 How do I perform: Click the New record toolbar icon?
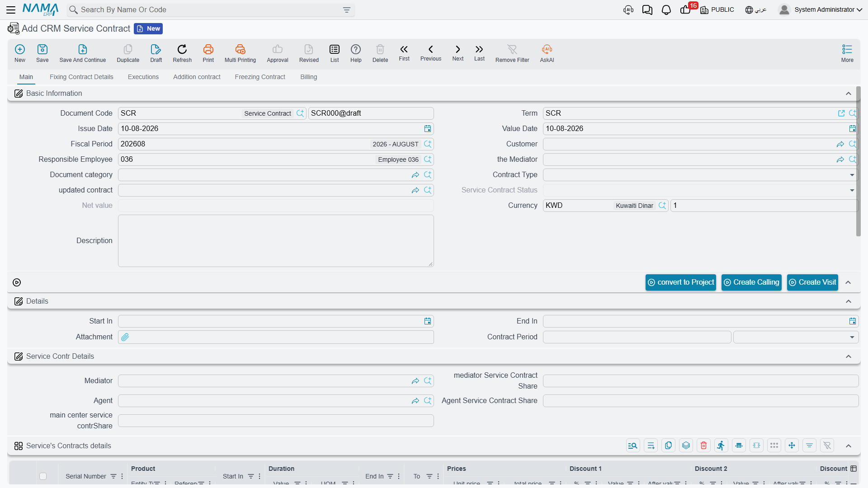[20, 53]
